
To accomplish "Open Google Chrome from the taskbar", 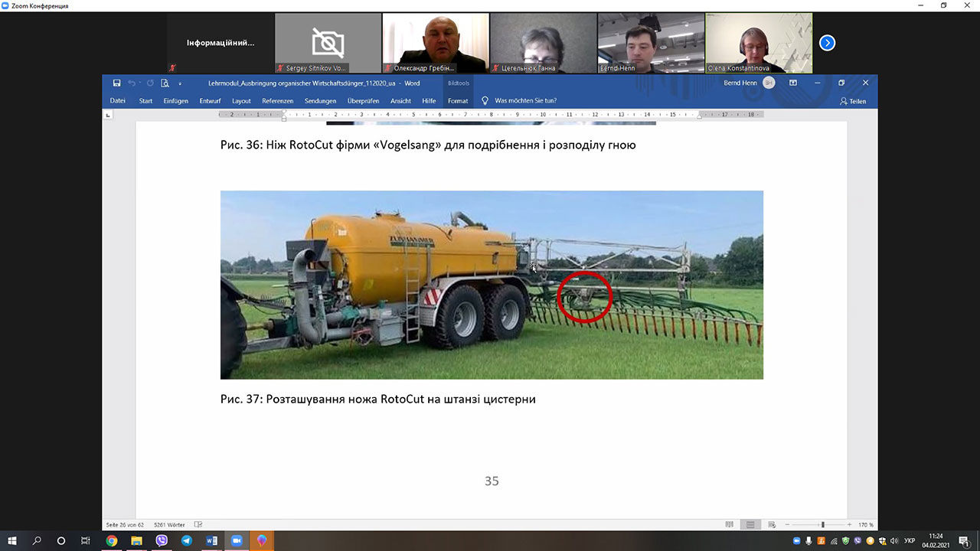I will (112, 541).
